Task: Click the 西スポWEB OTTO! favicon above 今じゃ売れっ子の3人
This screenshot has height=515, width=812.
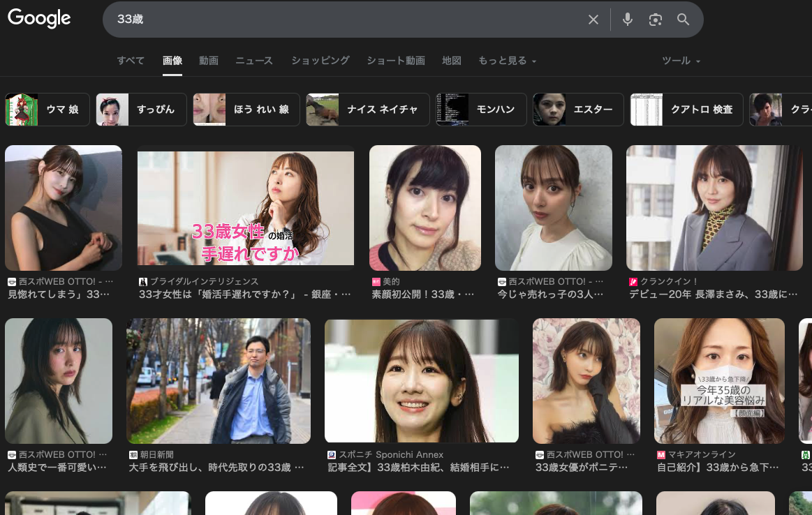Action: [501, 281]
